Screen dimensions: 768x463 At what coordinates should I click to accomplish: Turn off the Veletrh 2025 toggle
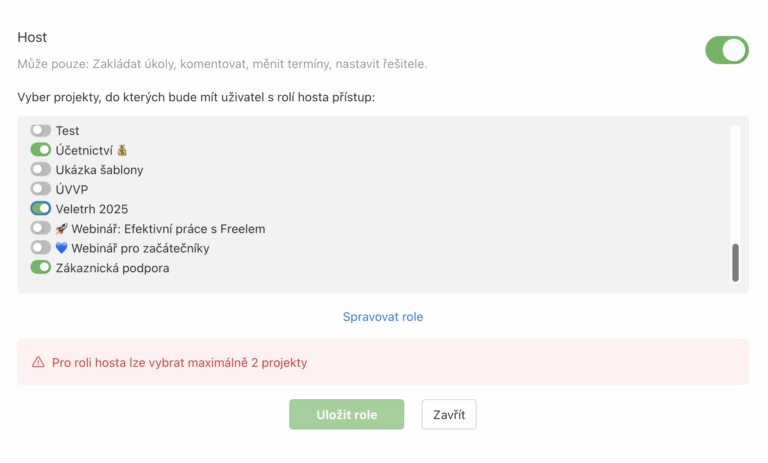(41, 209)
